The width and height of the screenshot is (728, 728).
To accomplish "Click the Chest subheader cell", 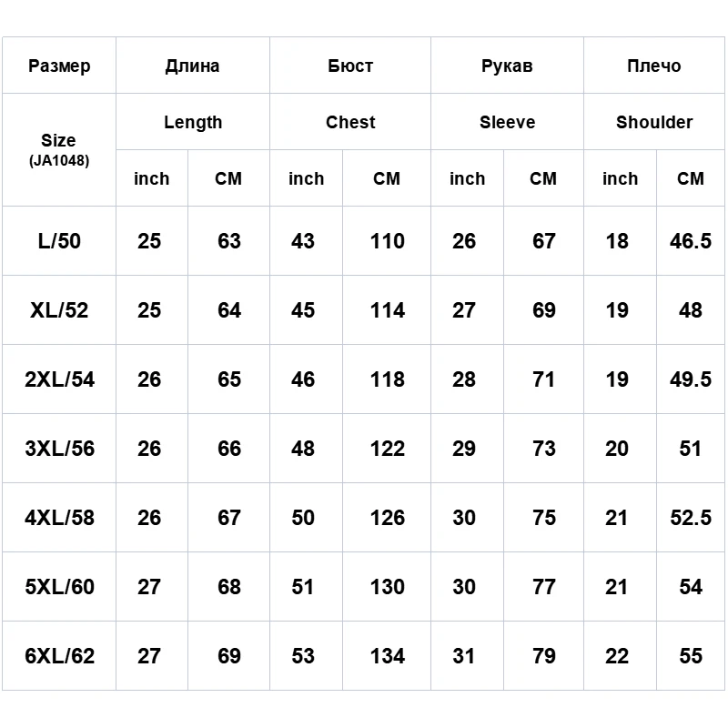I will (350, 122).
